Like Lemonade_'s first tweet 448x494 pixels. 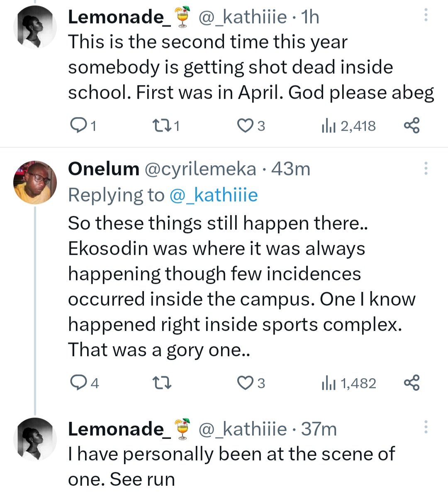[245, 125]
